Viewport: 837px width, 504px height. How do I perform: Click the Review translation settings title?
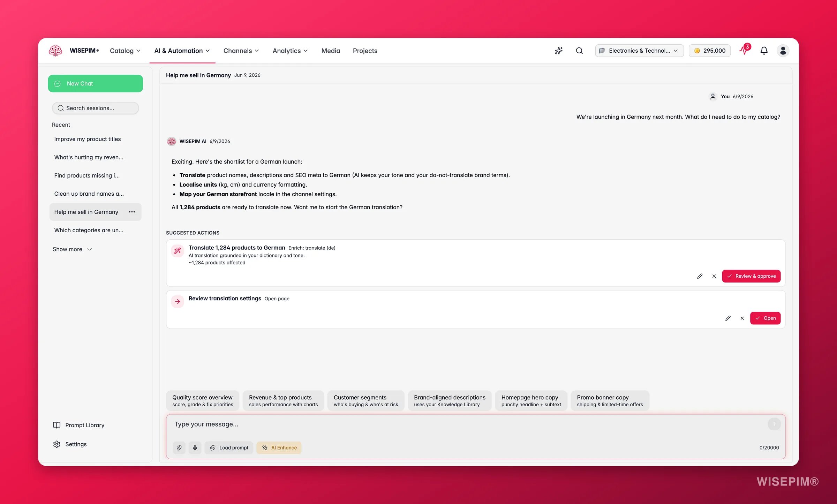225,298
